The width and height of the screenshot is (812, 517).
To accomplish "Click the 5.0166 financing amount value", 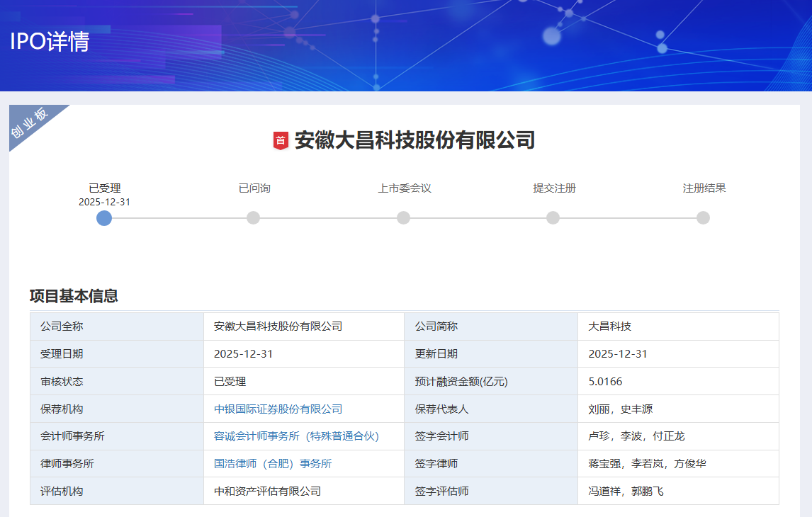I will pos(605,382).
